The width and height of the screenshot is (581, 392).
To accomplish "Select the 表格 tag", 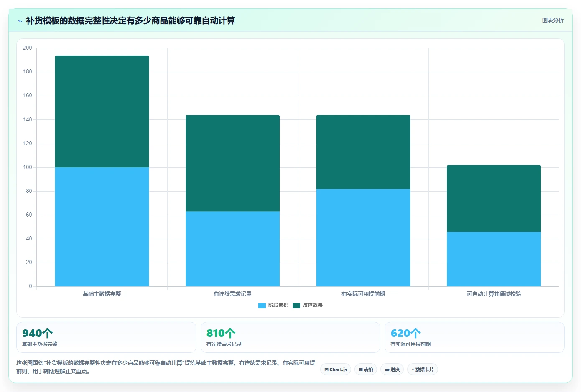I will (366, 369).
